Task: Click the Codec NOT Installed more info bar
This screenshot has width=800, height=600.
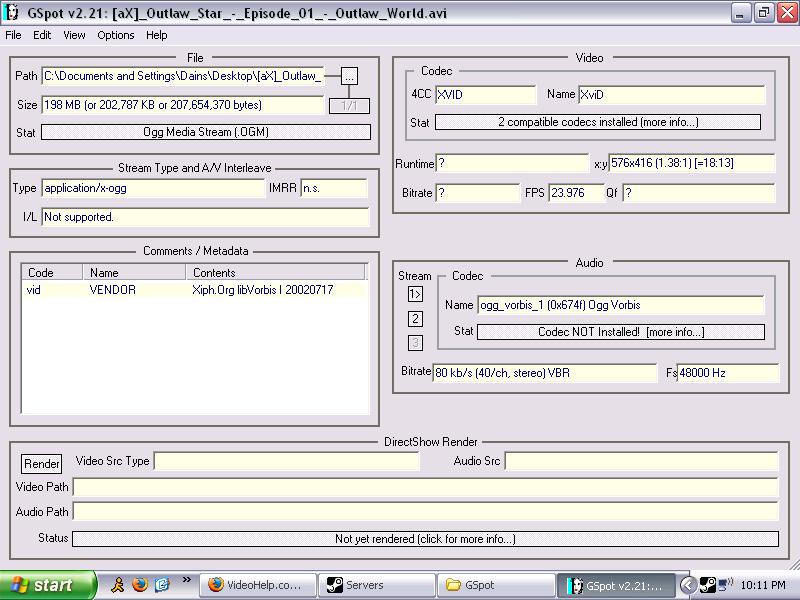Action: click(621, 332)
